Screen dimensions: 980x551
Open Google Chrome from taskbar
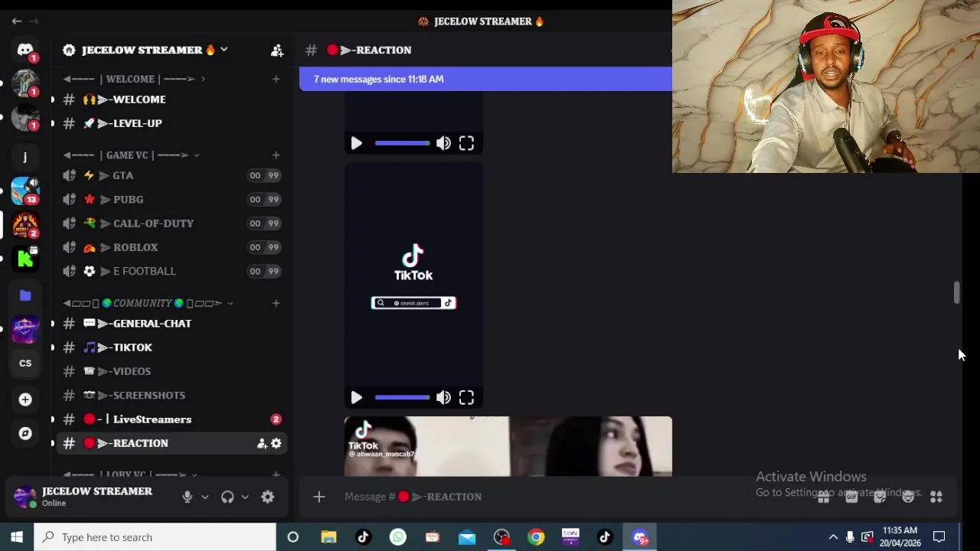(536, 537)
